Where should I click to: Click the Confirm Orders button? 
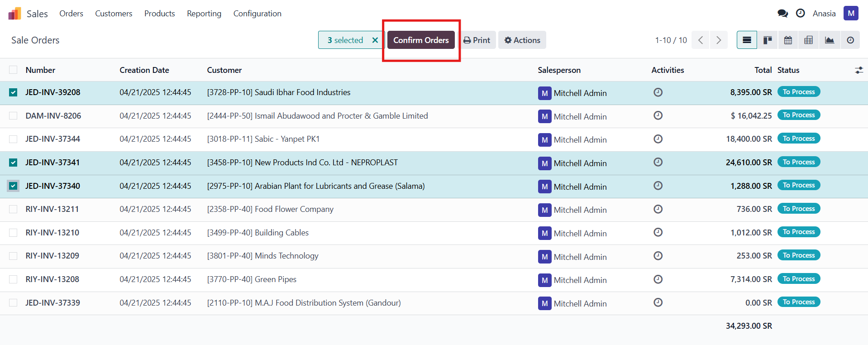pyautogui.click(x=421, y=40)
